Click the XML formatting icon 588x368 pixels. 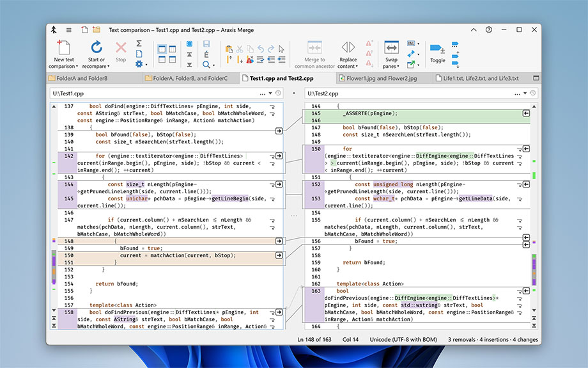pyautogui.click(x=411, y=44)
